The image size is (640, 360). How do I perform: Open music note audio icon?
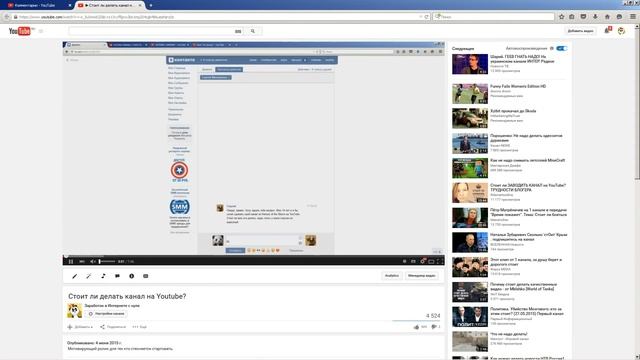pyautogui.click(x=103, y=276)
